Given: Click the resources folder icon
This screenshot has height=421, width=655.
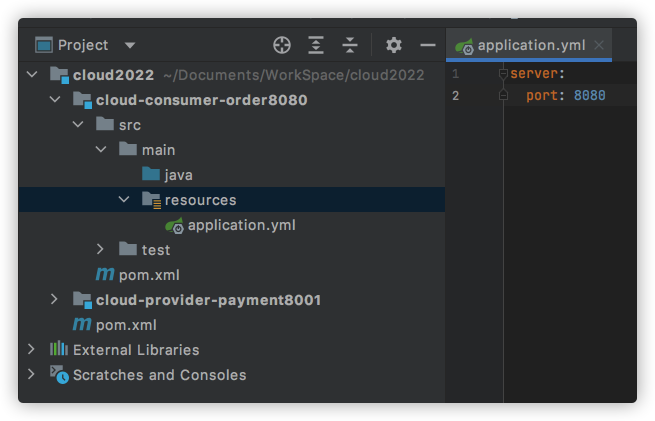Looking at the screenshot, I should coord(151,200).
